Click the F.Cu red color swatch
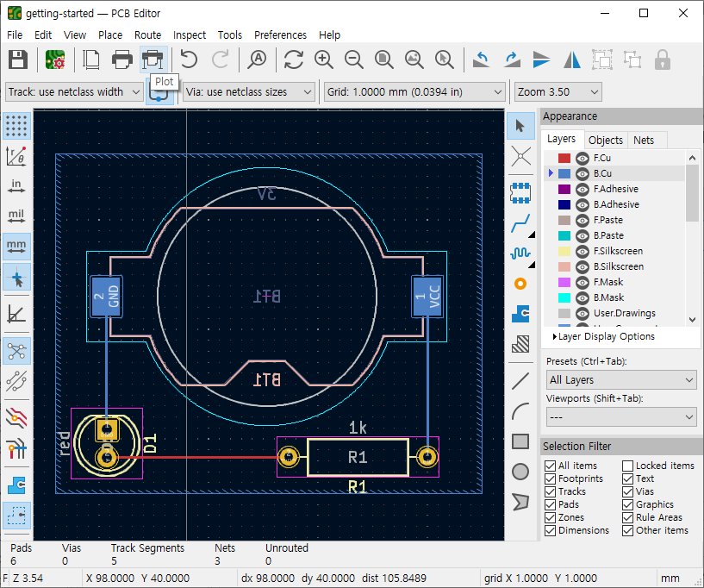The width and height of the screenshot is (704, 588). point(564,158)
